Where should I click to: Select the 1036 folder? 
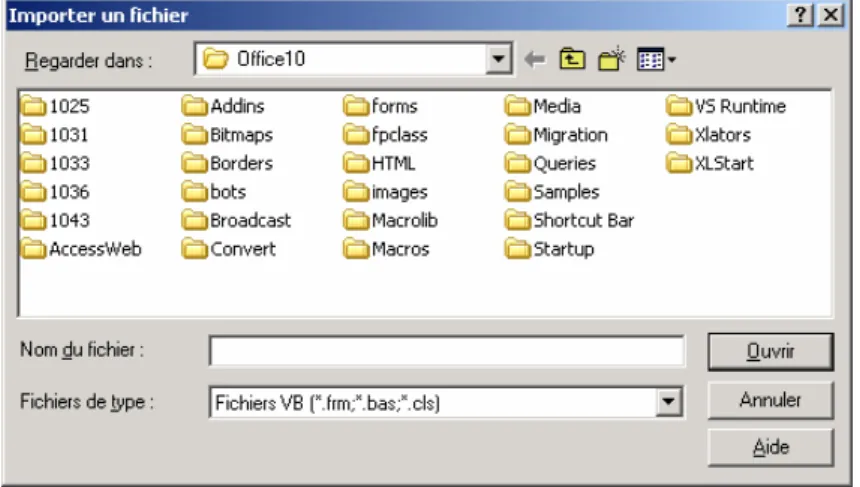(55, 191)
